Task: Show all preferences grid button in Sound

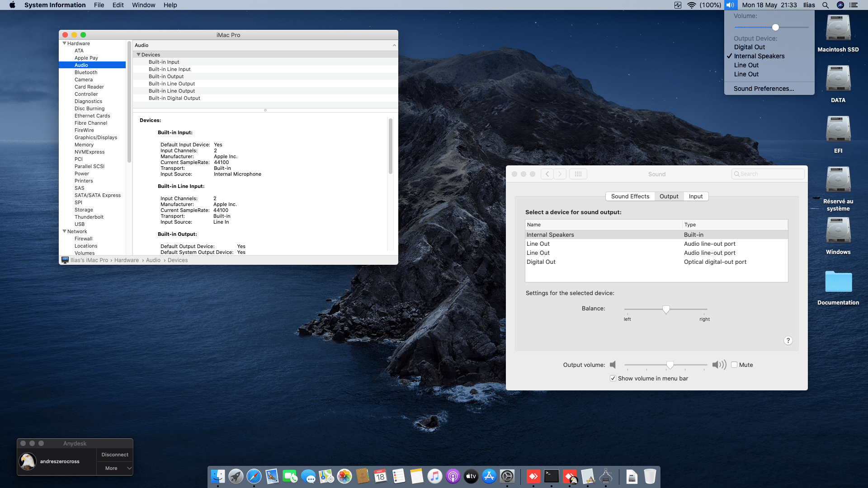Action: 578,174
